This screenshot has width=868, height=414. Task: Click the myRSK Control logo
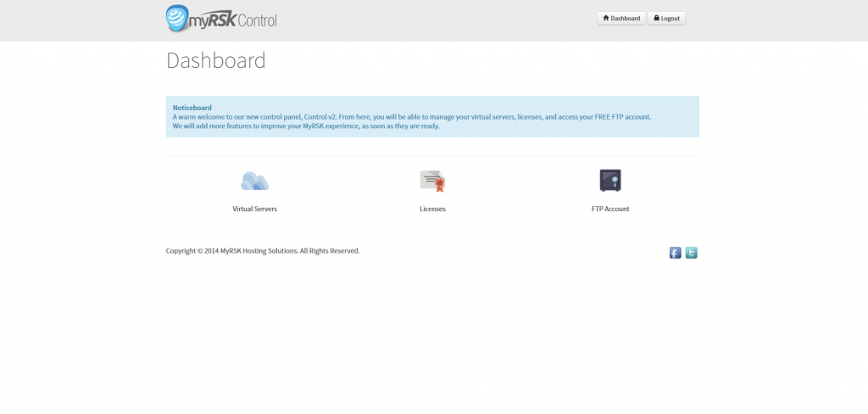(221, 19)
